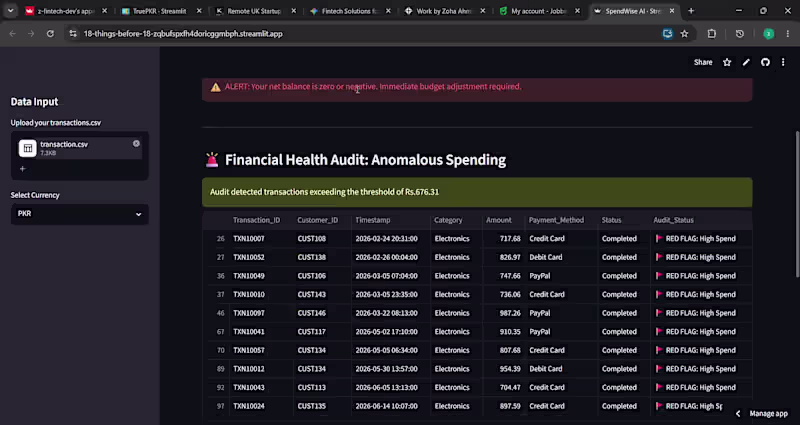This screenshot has height=425, width=800.
Task: Click the site information icon
Action: 73,34
